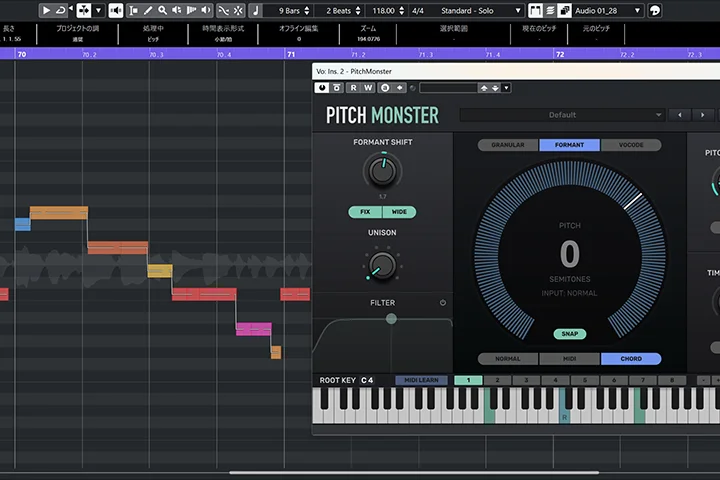
Task: Click bar 71 marker in the ruler
Action: coord(291,54)
